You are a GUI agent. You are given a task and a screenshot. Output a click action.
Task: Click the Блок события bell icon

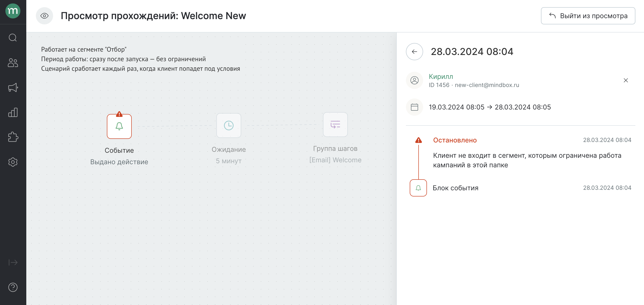(418, 188)
